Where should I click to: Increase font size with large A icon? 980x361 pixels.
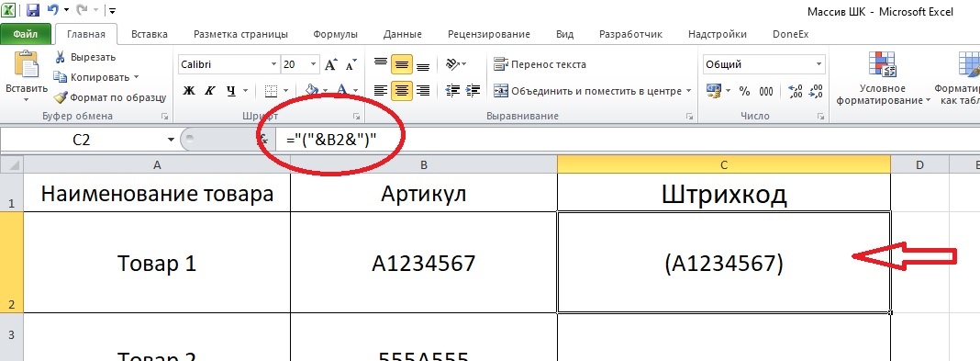(331, 64)
